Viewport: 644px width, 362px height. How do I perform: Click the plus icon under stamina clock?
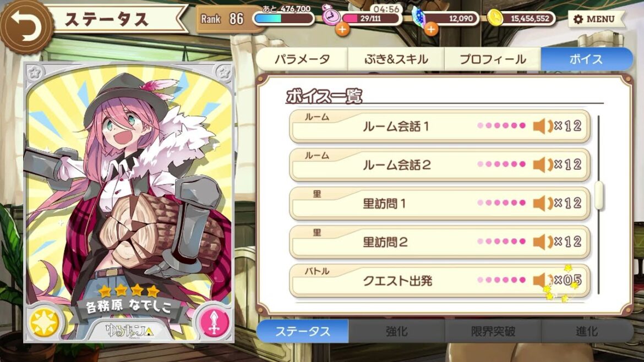(342, 29)
